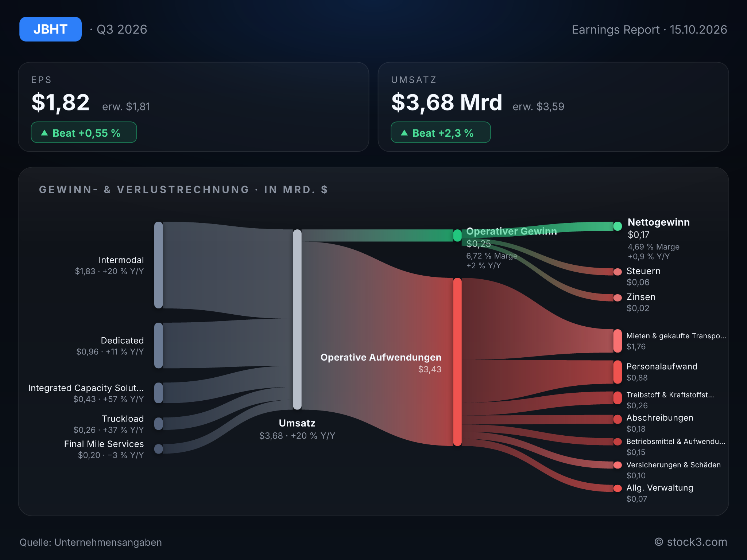Click the Final Mile Services source node
Screen dimensions: 747x560
(x=159, y=449)
